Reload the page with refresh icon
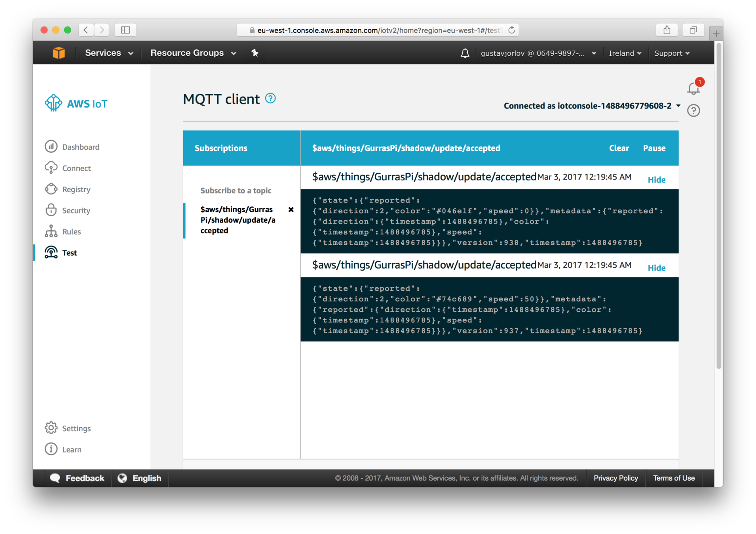756x534 pixels. (x=512, y=30)
